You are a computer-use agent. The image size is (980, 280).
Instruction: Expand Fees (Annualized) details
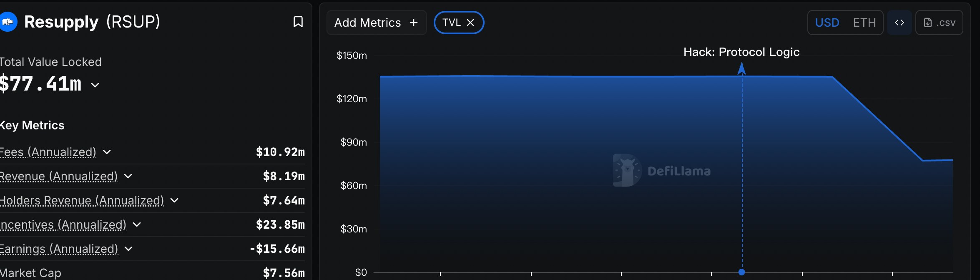tap(107, 152)
